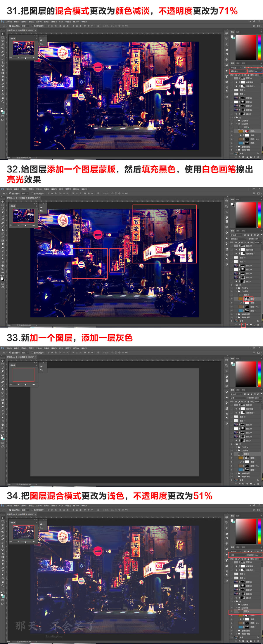Toggle 自动选择 checkbox in step 33 screenshot
The width and height of the screenshot is (263, 644).
10,352
